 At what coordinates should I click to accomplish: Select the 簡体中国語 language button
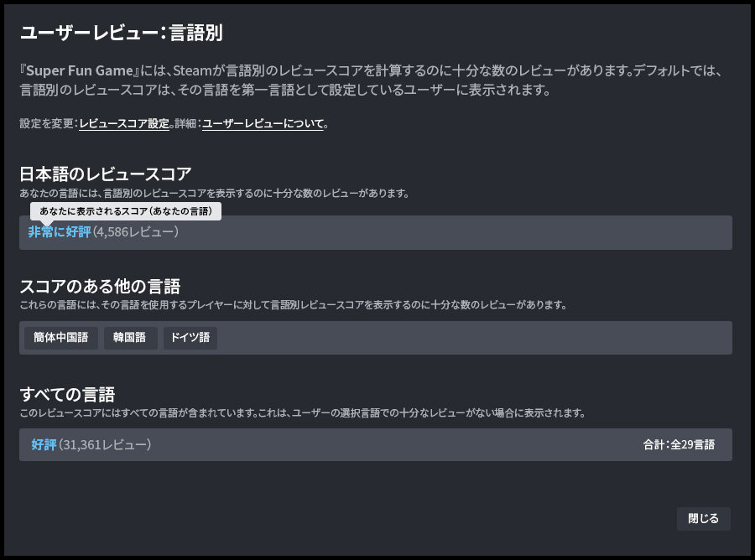(x=60, y=338)
